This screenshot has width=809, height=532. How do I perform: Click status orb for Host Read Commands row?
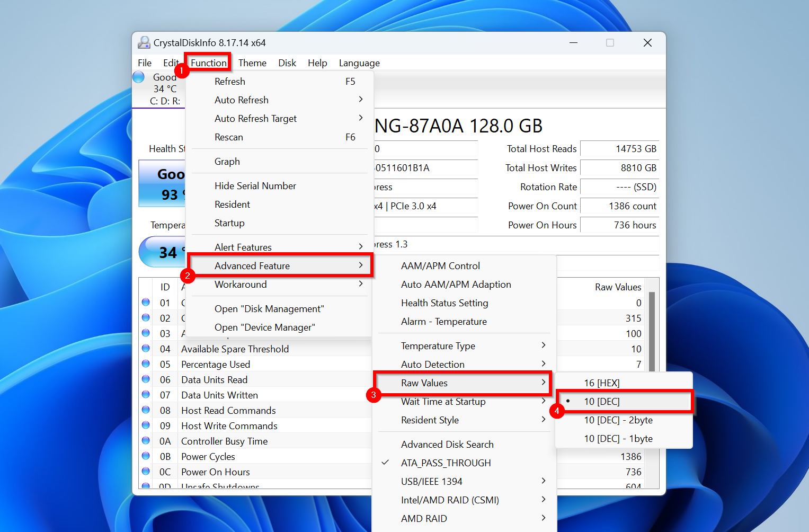click(x=146, y=410)
